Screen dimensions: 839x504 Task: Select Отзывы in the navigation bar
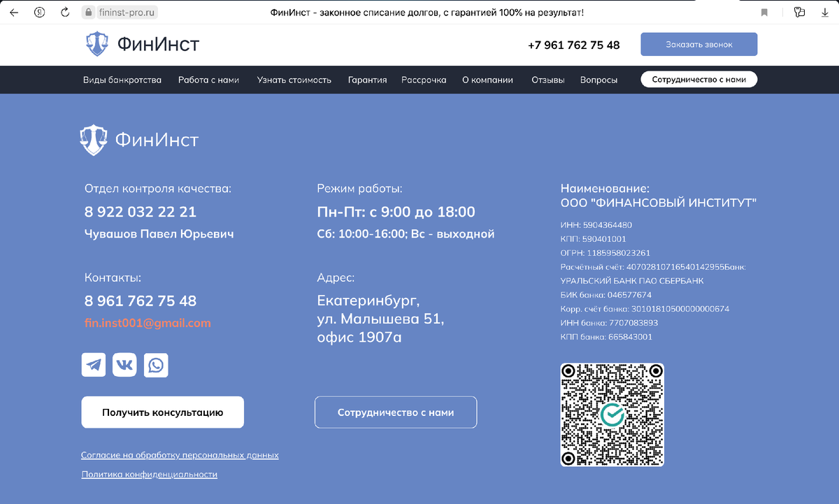tap(549, 80)
